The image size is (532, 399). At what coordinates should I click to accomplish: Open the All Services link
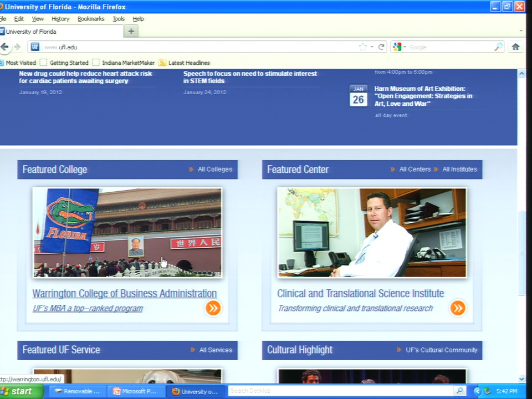point(216,350)
